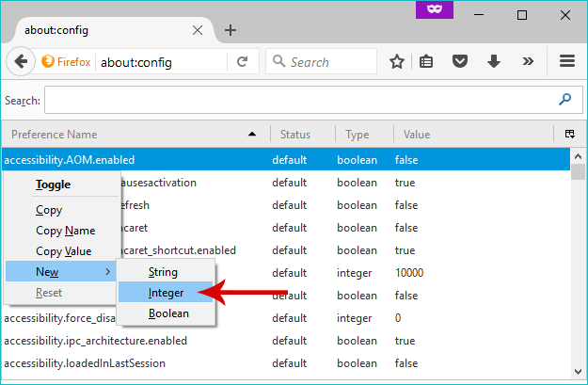Click Copy Value in the context menu
This screenshot has width=588, height=385.
(63, 251)
